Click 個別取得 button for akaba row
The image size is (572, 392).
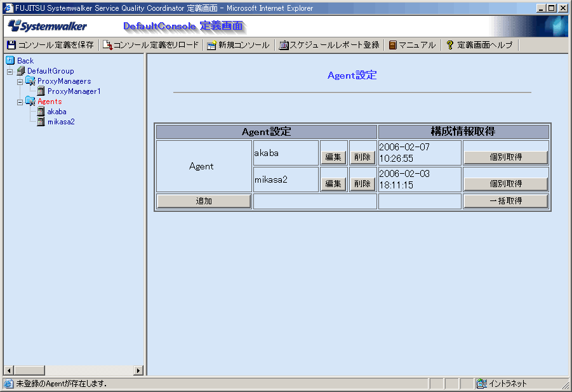(505, 157)
